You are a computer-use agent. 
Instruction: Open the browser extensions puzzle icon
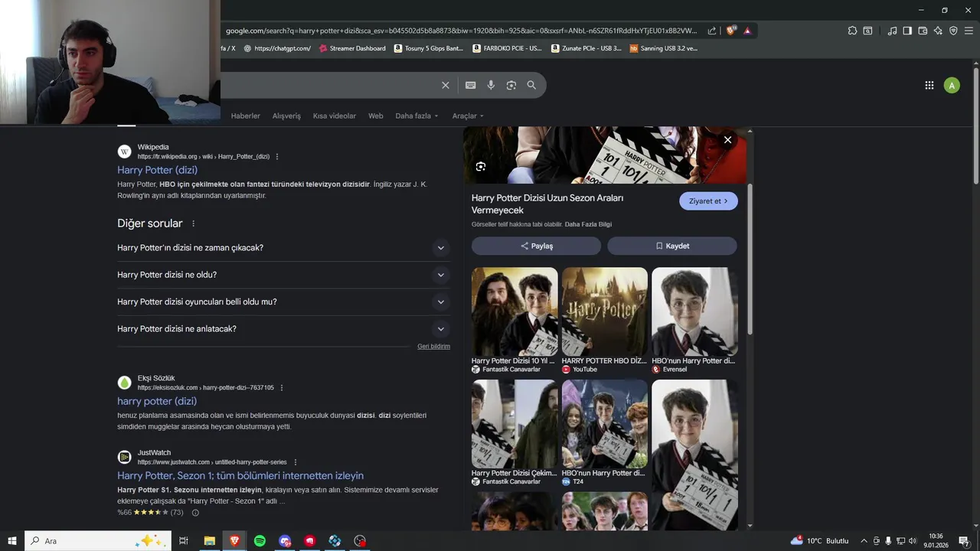tap(852, 31)
